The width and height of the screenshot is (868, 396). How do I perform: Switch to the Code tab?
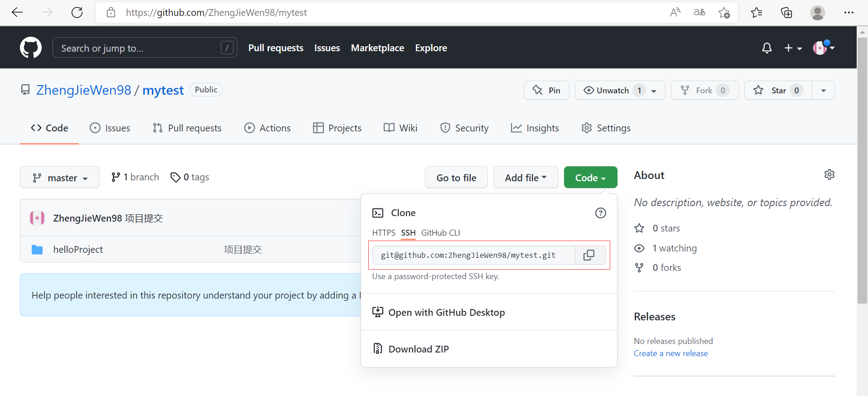pos(49,128)
